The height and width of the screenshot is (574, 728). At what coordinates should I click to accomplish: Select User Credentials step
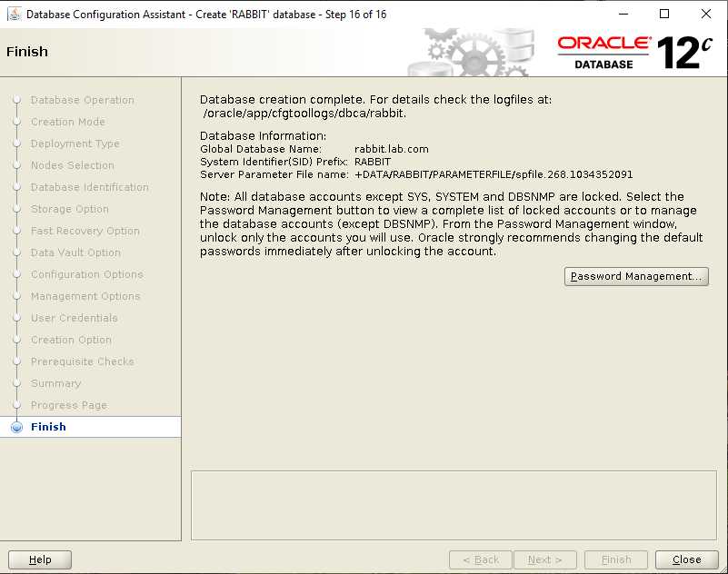75,318
